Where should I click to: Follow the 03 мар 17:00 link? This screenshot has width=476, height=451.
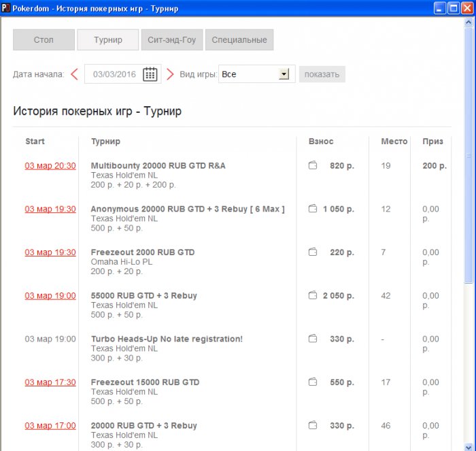[50, 426]
